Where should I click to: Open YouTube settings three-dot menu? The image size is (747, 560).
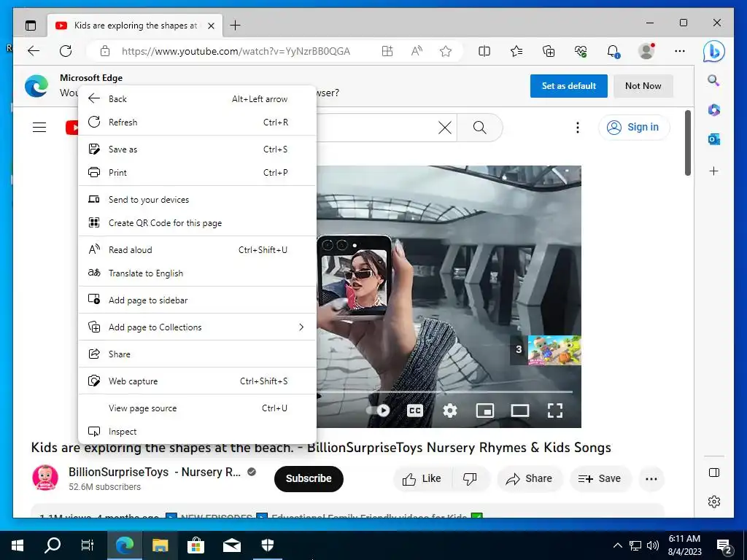tap(578, 127)
